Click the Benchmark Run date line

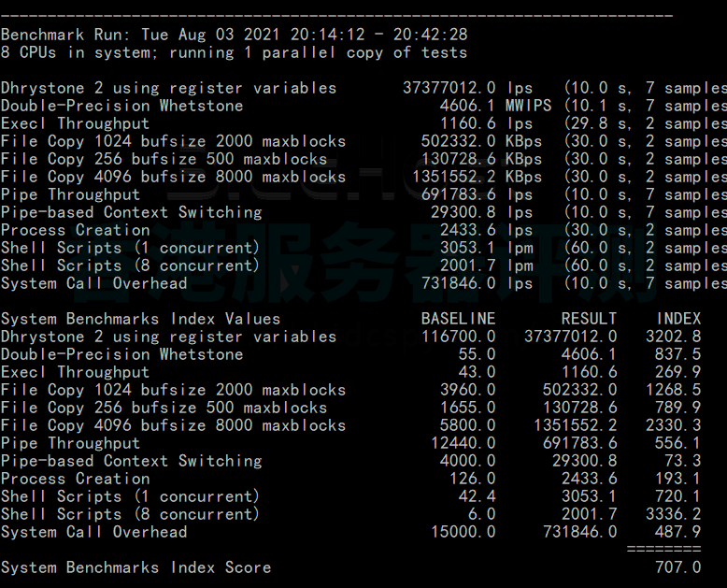tap(234, 35)
